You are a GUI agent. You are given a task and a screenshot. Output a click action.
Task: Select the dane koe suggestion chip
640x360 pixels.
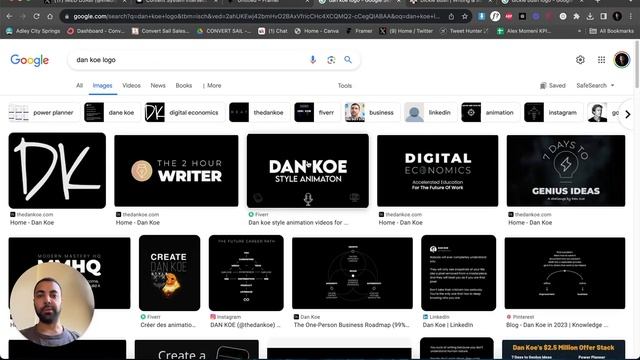111,112
